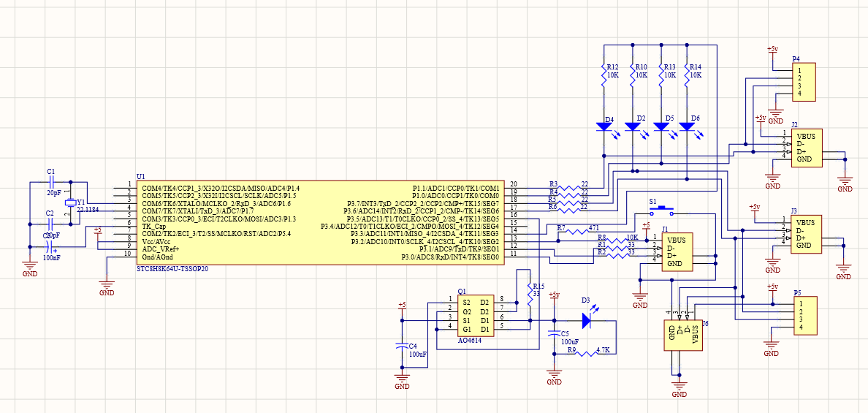This screenshot has width=868, height=413.
Task: Select resistor R12 10K
Action: 604,75
